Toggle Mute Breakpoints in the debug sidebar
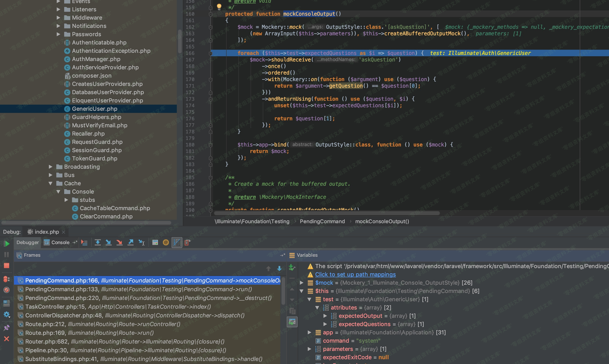Viewport: 609px width, 364px height. click(7, 290)
